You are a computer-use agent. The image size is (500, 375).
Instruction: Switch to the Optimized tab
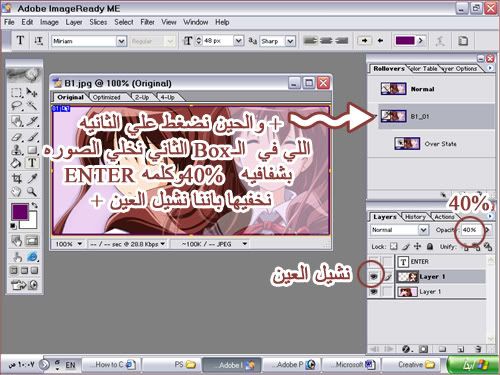(106, 97)
